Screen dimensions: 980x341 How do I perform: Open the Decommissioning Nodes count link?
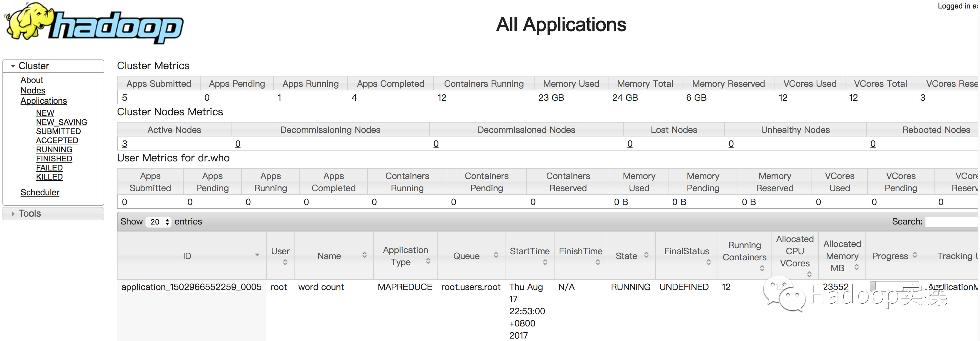point(238,143)
